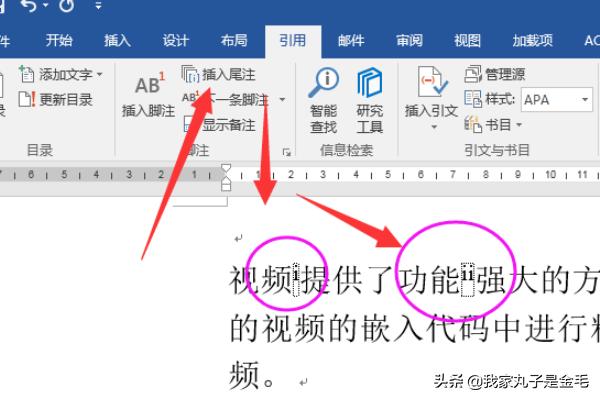Screen dimensions: 600x400
Task: Open Next Footnote (下一条脚注) dropdown arrow
Action: click(282, 100)
